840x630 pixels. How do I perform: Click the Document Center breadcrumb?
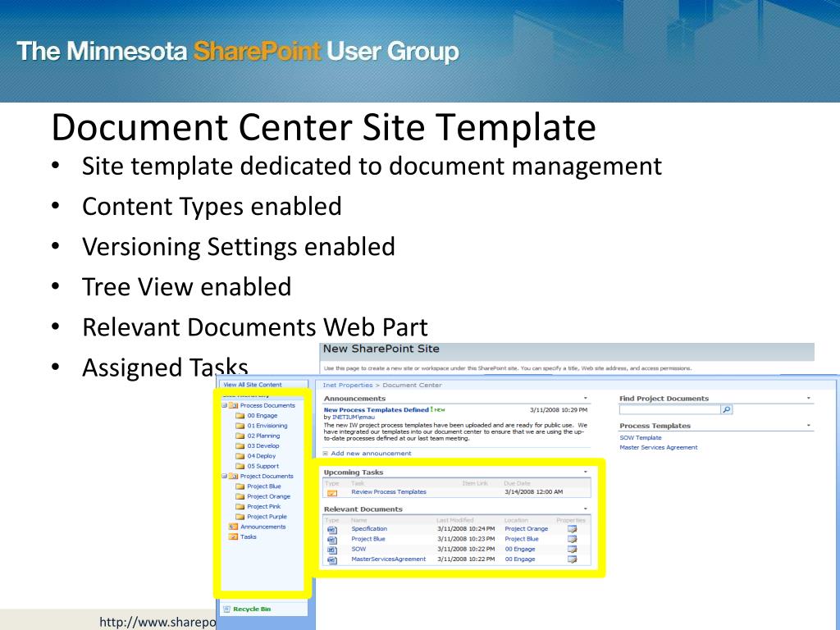(x=412, y=386)
